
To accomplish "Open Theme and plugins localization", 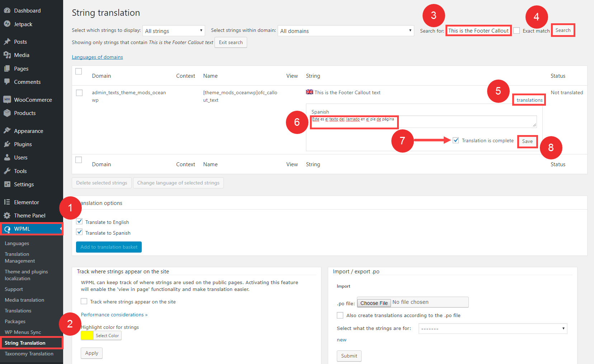I will [26, 275].
